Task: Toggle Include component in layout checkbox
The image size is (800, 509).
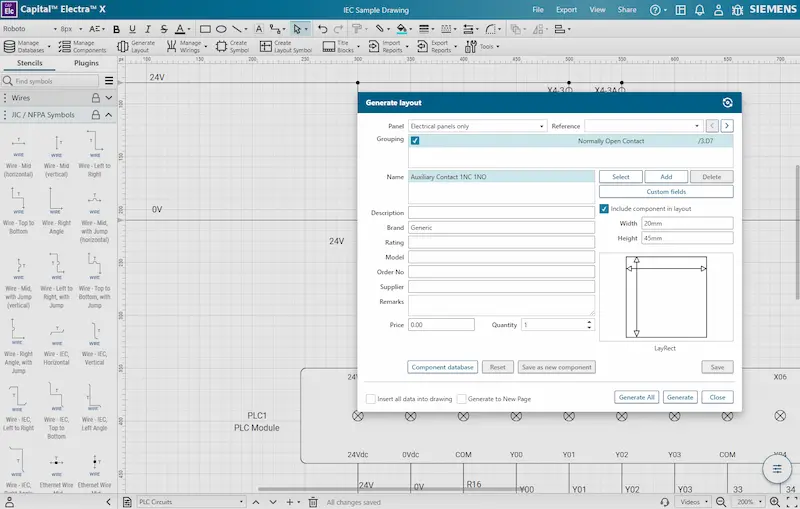Action: click(x=604, y=208)
